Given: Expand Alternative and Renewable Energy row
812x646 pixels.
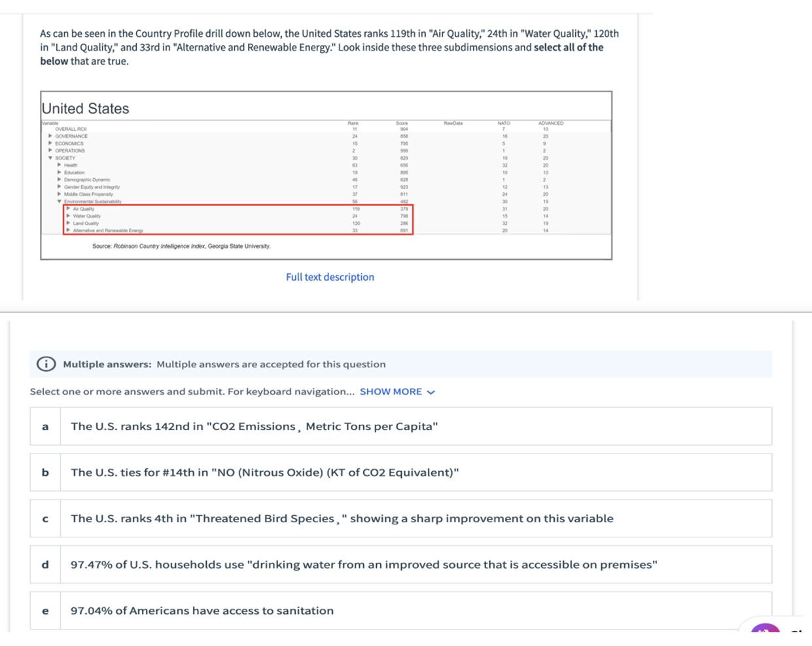Looking at the screenshot, I should [x=69, y=230].
